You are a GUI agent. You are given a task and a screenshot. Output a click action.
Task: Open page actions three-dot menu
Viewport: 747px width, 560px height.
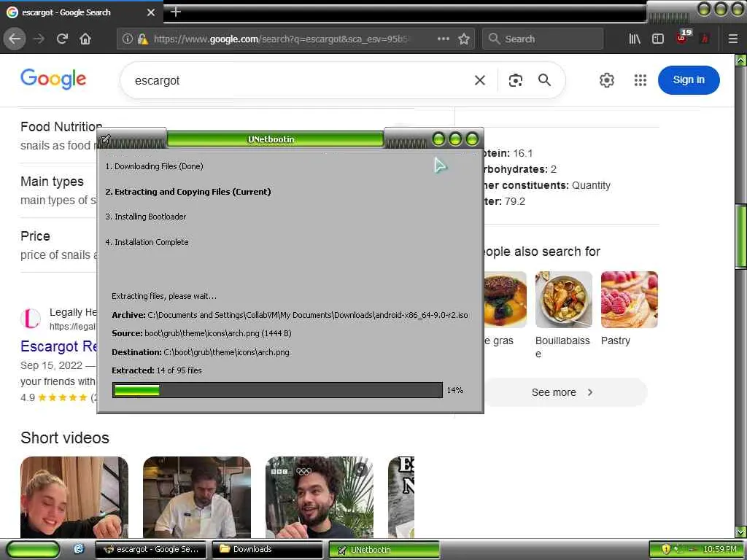click(444, 39)
